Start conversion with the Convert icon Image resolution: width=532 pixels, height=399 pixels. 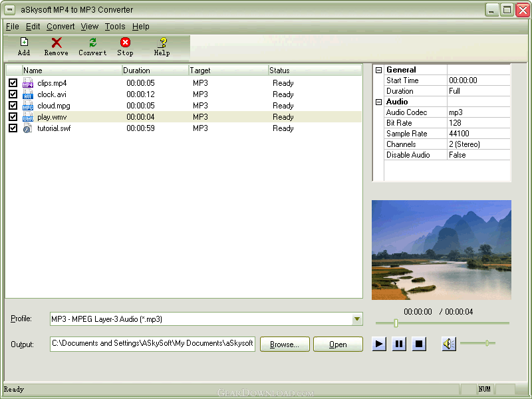pos(92,47)
